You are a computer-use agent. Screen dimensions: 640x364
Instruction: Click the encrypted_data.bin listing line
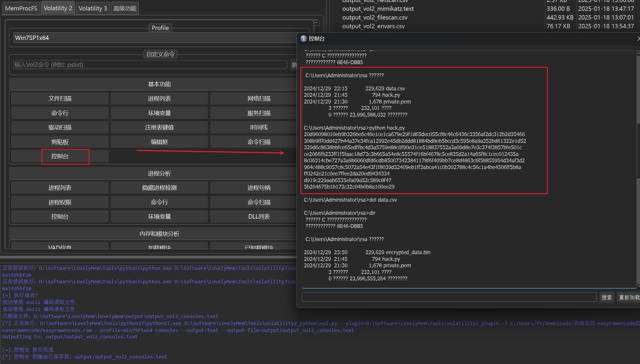(367, 252)
